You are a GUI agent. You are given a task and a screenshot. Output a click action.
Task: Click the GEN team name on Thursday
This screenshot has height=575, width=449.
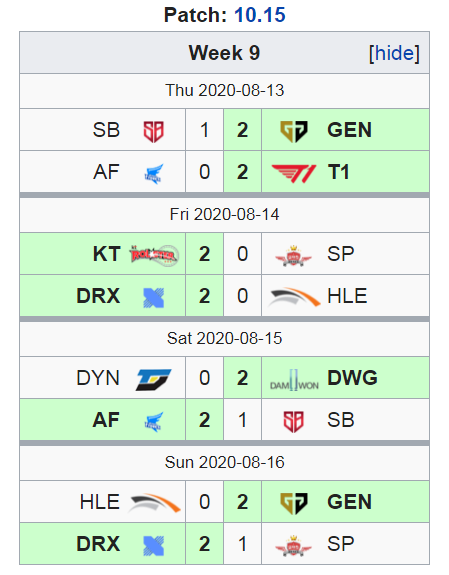pos(349,130)
